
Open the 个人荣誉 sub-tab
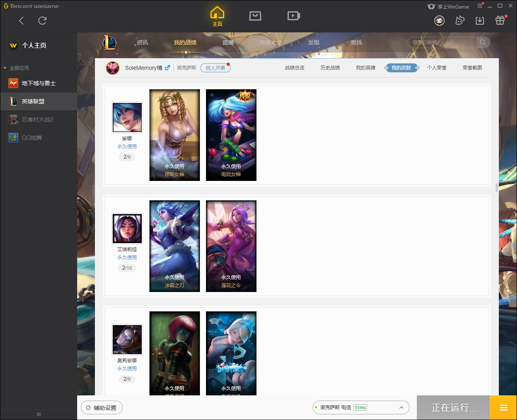tap(437, 68)
